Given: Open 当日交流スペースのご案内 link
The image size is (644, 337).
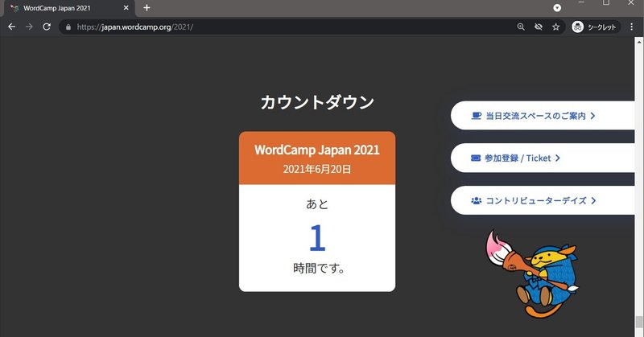Looking at the screenshot, I should coord(542,116).
